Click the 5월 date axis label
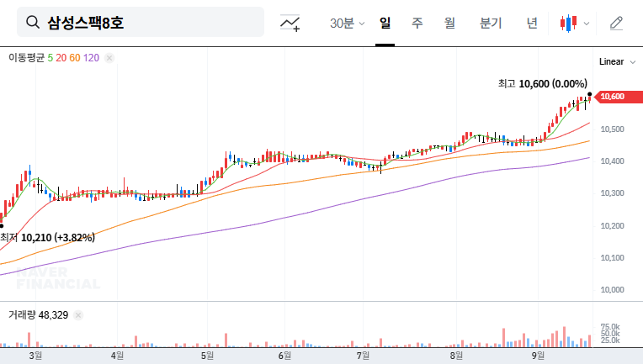Screen dimensions: 643x364 pos(208,356)
